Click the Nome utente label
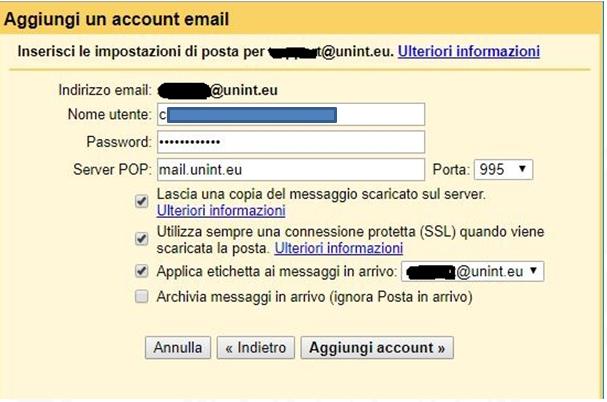Screen dimensions: 607x402 (110, 115)
